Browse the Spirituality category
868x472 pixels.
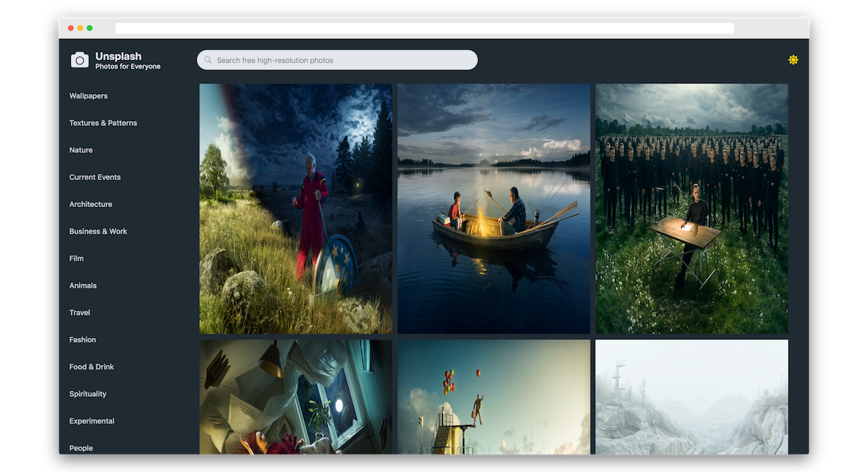tap(88, 394)
